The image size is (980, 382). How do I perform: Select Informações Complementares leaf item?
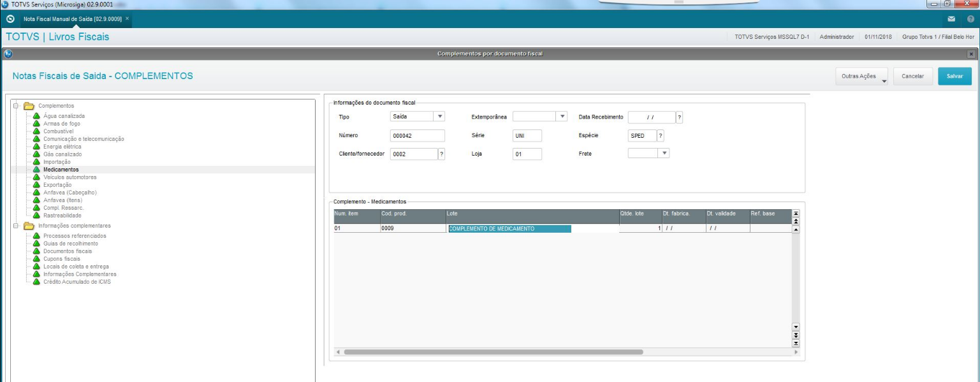pyautogui.click(x=80, y=274)
